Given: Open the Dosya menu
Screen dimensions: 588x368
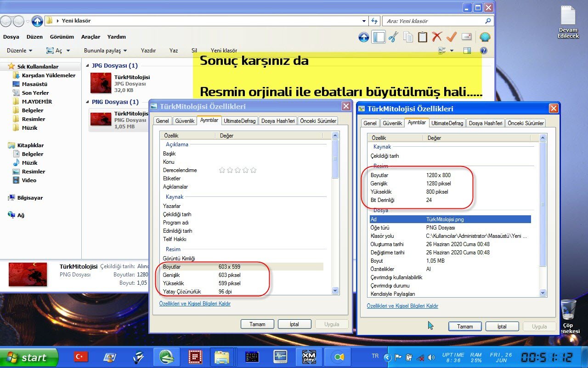Looking at the screenshot, I should [x=11, y=37].
